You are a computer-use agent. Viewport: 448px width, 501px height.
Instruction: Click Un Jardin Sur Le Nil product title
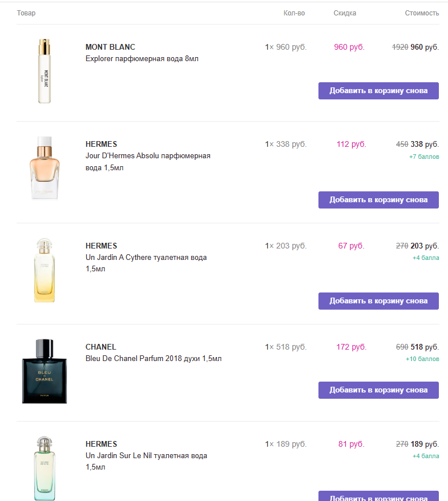[x=146, y=456]
